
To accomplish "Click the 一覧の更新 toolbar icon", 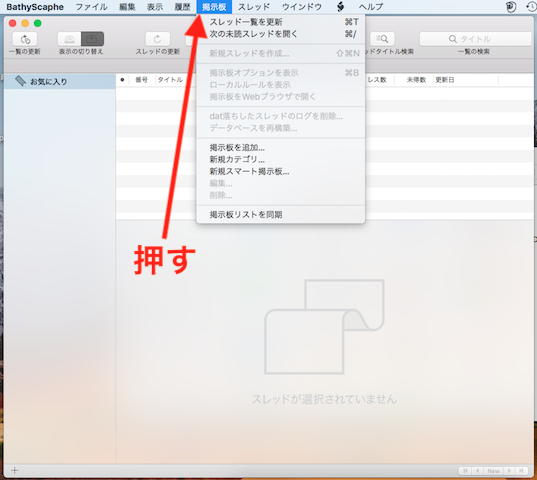I will (25, 39).
